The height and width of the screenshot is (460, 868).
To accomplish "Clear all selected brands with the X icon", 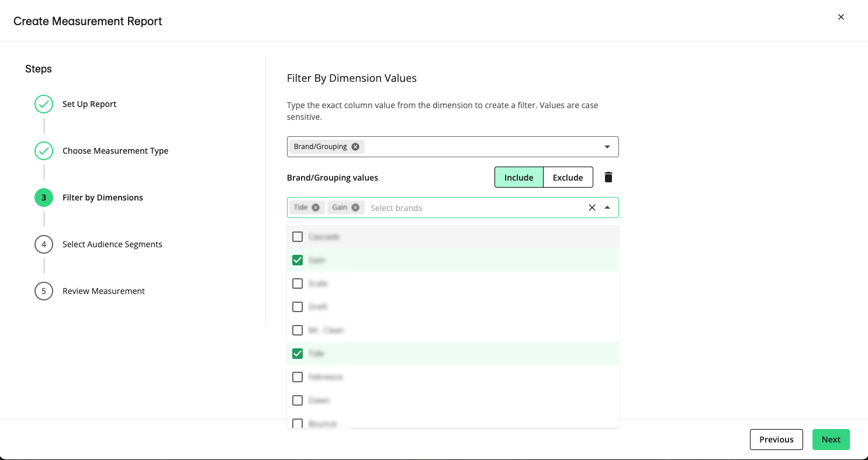I will tap(592, 207).
